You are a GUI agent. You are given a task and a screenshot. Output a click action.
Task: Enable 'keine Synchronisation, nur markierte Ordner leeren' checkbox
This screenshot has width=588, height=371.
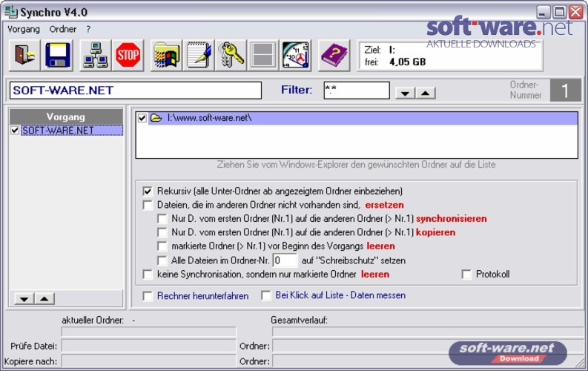[x=148, y=275]
